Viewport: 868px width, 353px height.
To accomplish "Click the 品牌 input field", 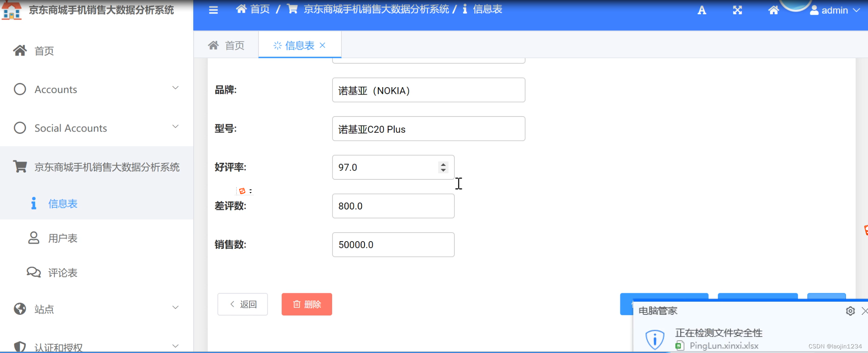I will [429, 90].
